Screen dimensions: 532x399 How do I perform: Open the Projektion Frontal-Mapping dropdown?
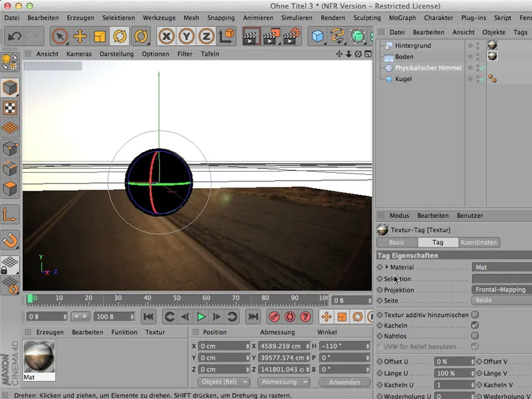pyautogui.click(x=501, y=290)
